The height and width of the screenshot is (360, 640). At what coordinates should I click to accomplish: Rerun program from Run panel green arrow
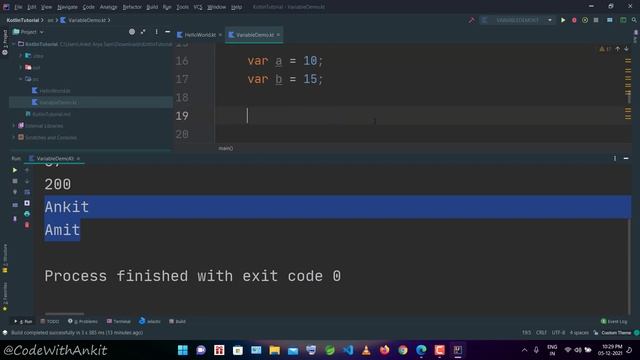pyautogui.click(x=15, y=170)
